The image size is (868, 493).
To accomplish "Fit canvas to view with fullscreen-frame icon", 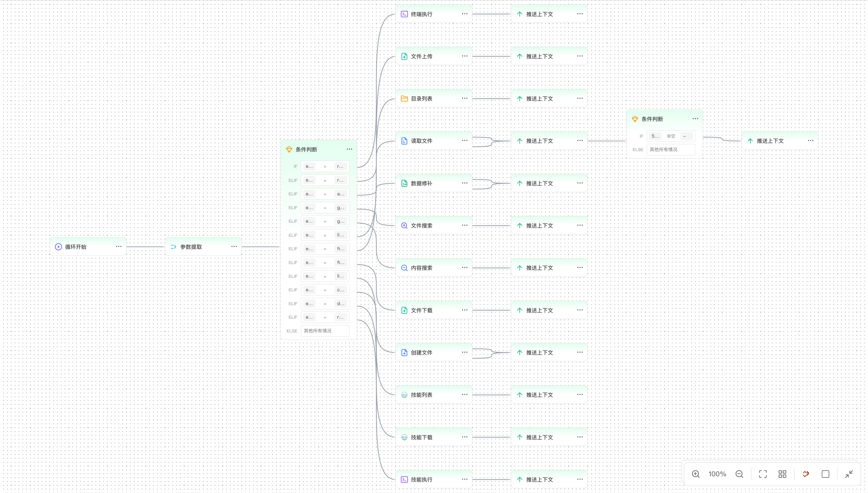I will coord(763,474).
